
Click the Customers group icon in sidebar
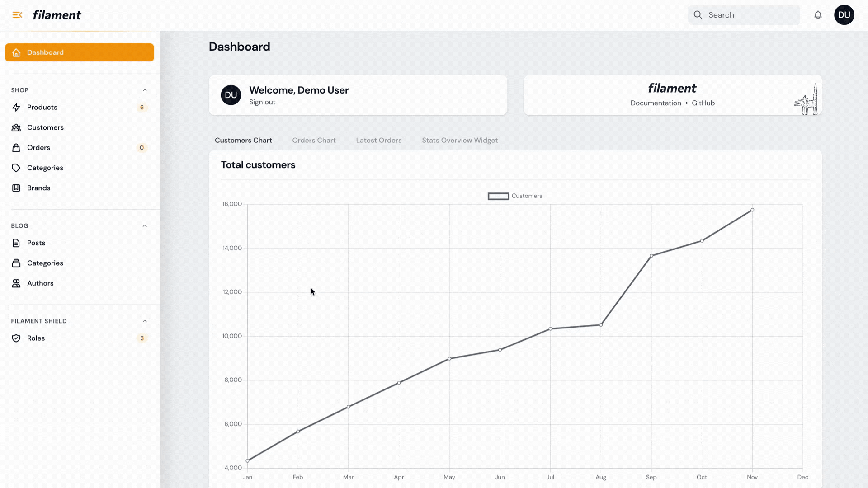[x=16, y=127]
